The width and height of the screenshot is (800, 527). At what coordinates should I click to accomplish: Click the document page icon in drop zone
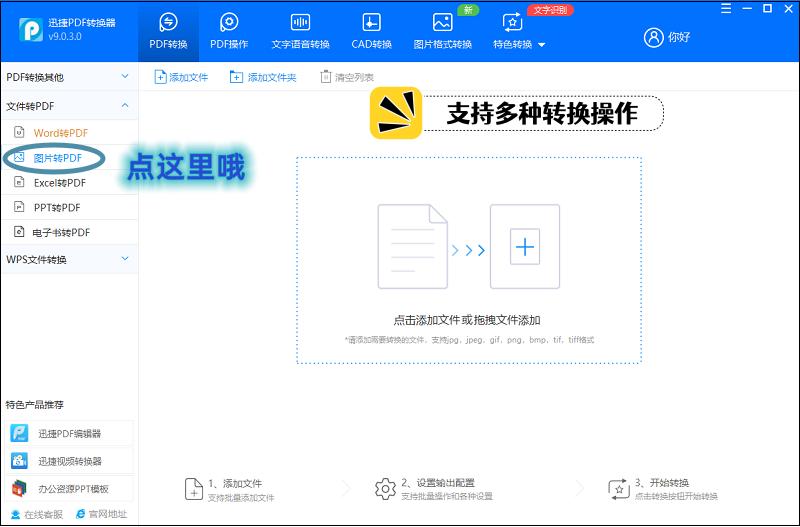pos(412,247)
